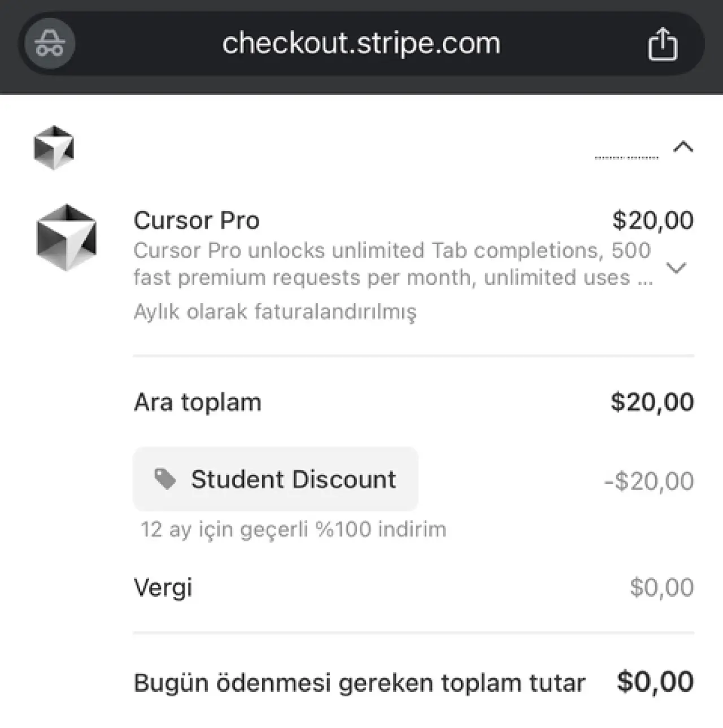Click the small Cursor logo in header
723x728 pixels.
(x=54, y=148)
